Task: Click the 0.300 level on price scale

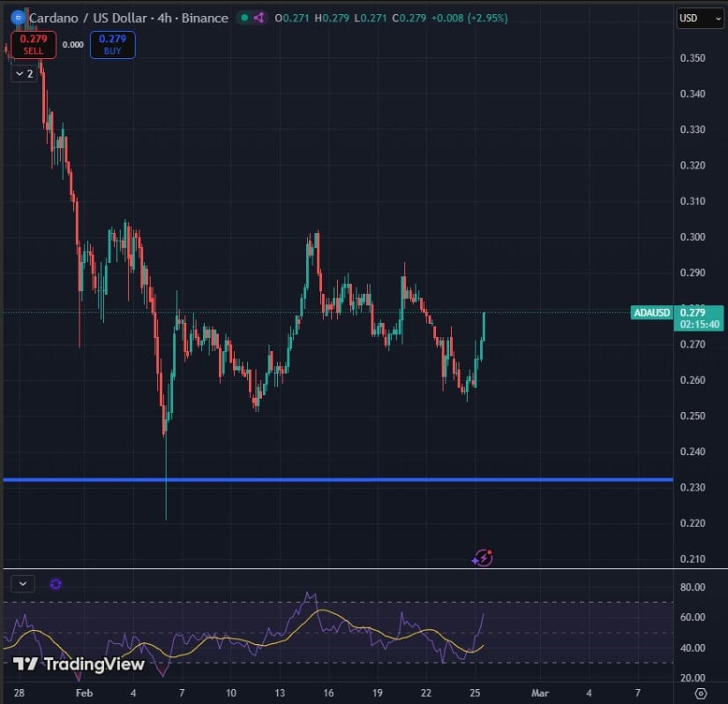Action: click(691, 236)
